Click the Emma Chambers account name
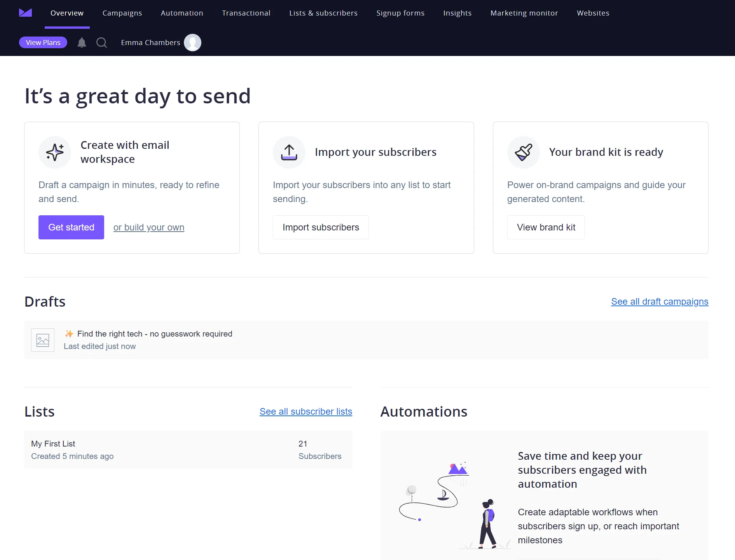The height and width of the screenshot is (560, 735). tap(150, 42)
